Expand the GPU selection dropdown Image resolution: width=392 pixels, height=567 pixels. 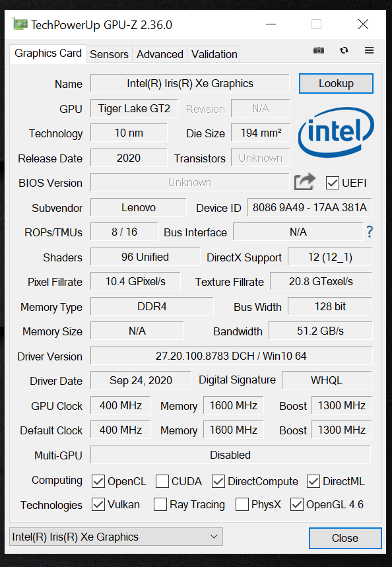point(116,537)
